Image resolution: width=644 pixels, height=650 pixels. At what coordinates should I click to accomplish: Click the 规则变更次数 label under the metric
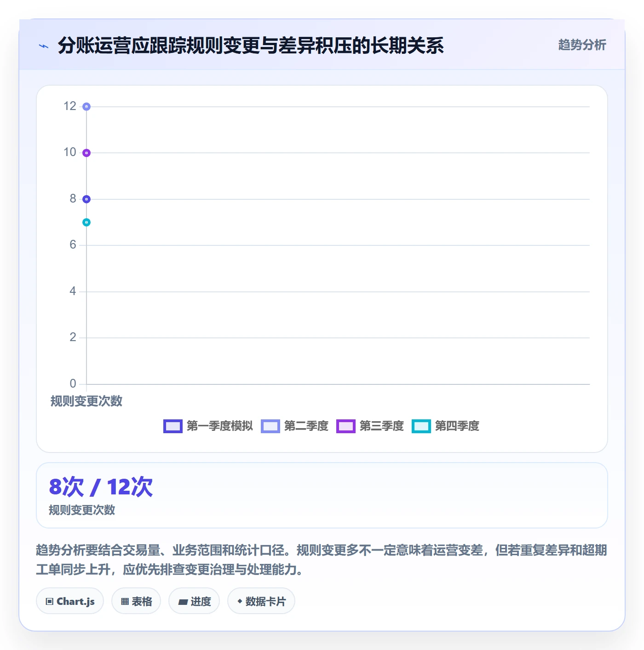click(82, 510)
